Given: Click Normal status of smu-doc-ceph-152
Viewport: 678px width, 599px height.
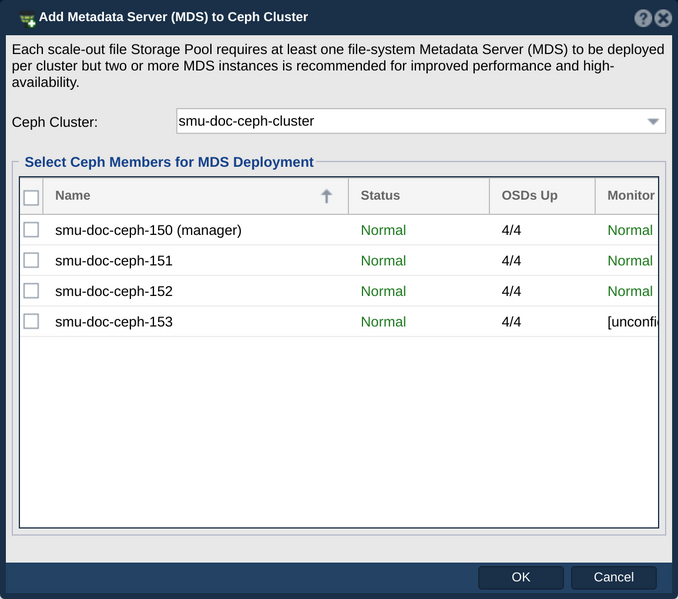Looking at the screenshot, I should pyautogui.click(x=384, y=291).
